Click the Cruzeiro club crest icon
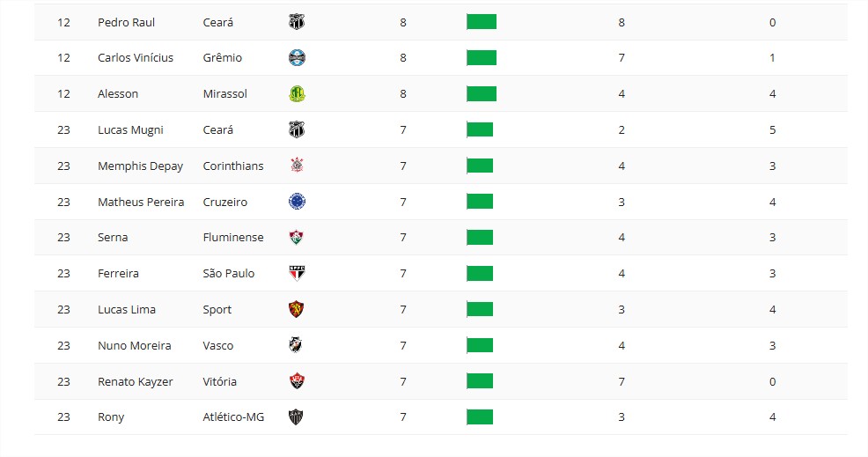This screenshot has width=868, height=457. (x=297, y=202)
